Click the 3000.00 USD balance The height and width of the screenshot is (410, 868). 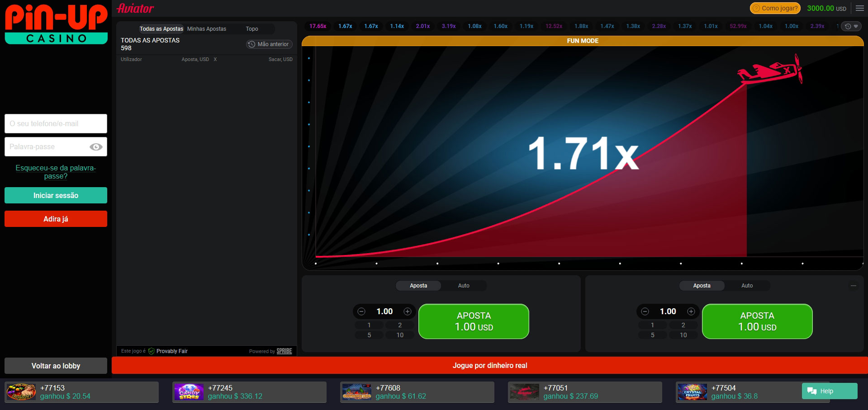[826, 8]
